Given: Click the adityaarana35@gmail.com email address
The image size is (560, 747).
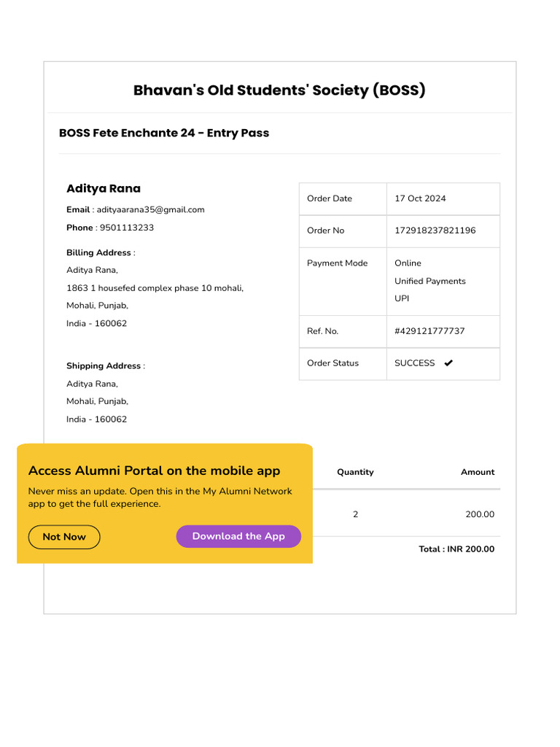Looking at the screenshot, I should click(x=151, y=210).
